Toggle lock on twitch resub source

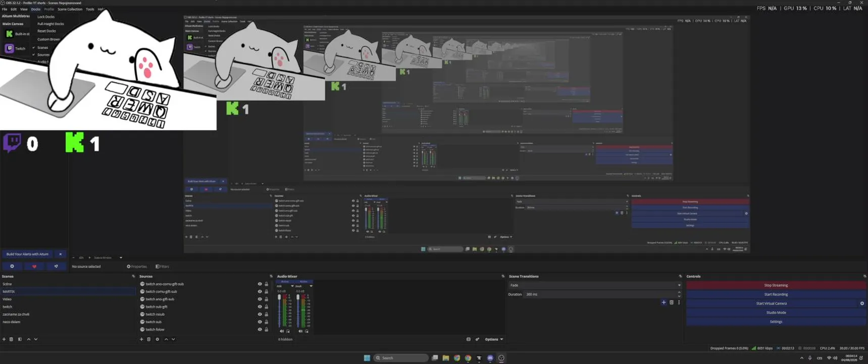tap(267, 314)
